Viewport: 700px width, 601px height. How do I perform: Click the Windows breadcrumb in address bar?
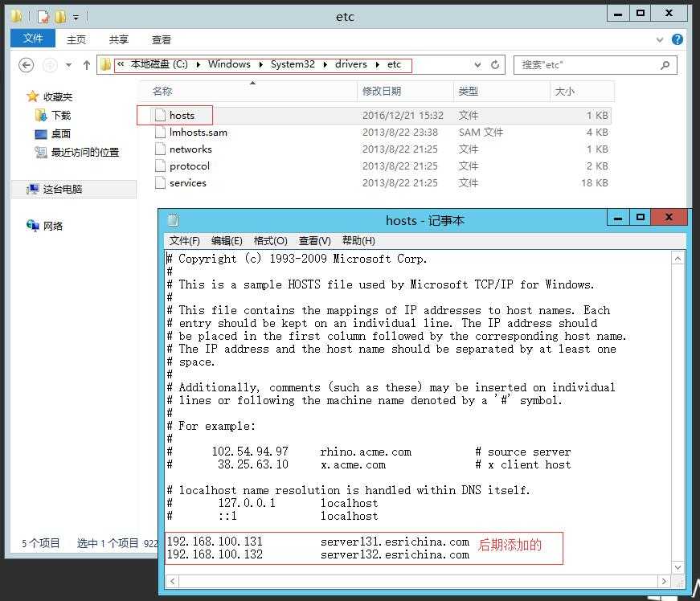pyautogui.click(x=229, y=64)
